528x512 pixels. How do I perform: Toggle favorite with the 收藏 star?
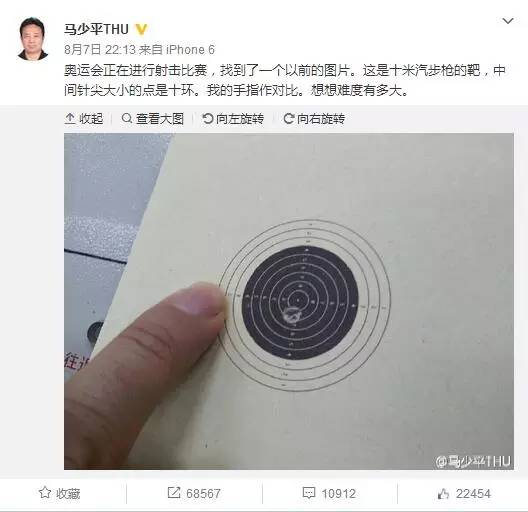pyautogui.click(x=45, y=493)
